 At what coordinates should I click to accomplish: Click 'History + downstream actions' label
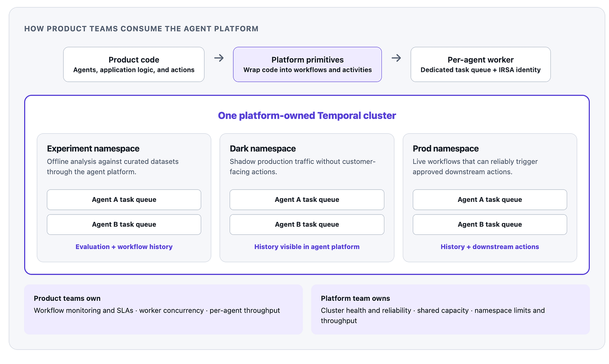490,247
